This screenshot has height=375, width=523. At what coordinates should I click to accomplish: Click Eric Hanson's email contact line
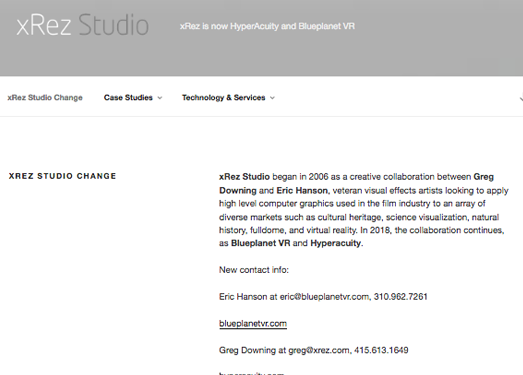[323, 297]
